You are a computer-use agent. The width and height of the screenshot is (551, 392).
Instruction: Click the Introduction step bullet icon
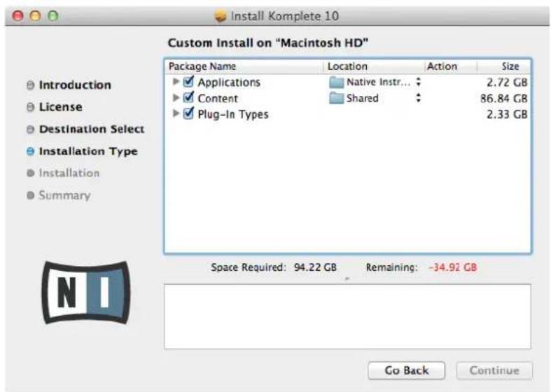[31, 85]
